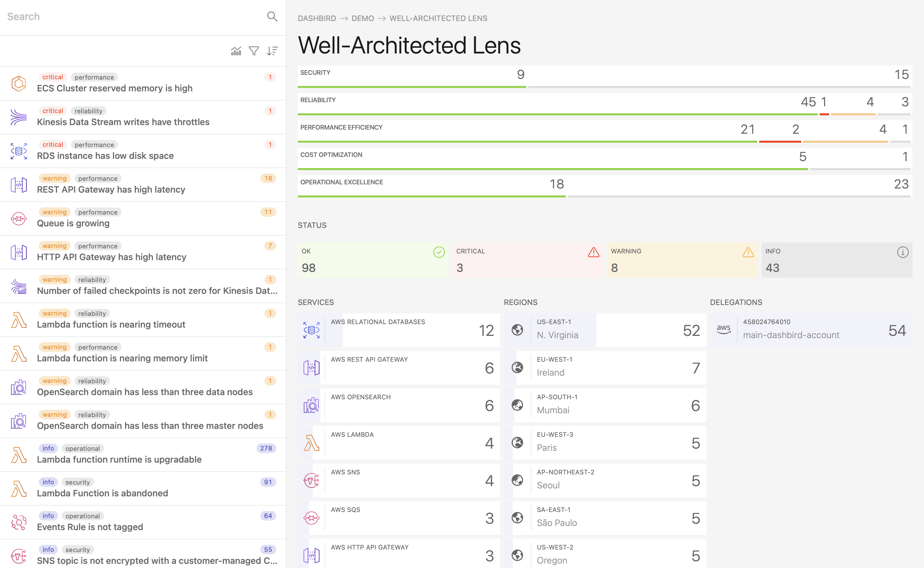Click the REST API Gateway latency icon
Screen dimensions: 924x568
click(x=19, y=185)
